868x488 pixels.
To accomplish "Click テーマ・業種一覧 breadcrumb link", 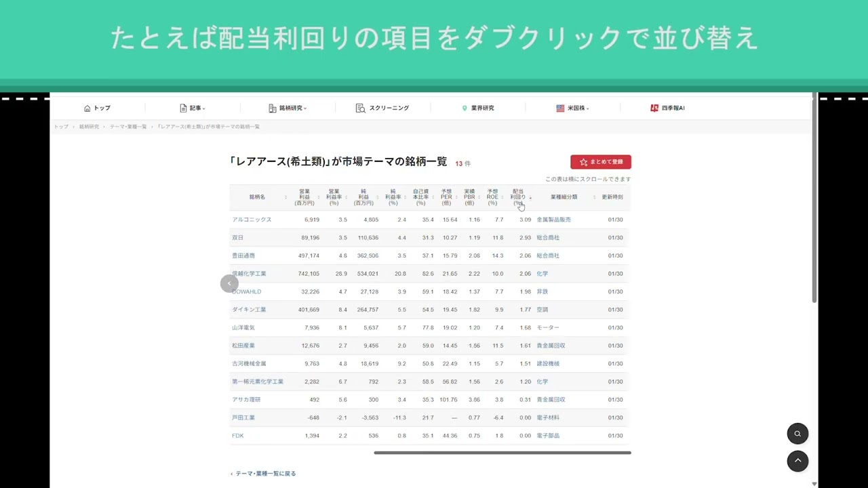I will tap(128, 127).
